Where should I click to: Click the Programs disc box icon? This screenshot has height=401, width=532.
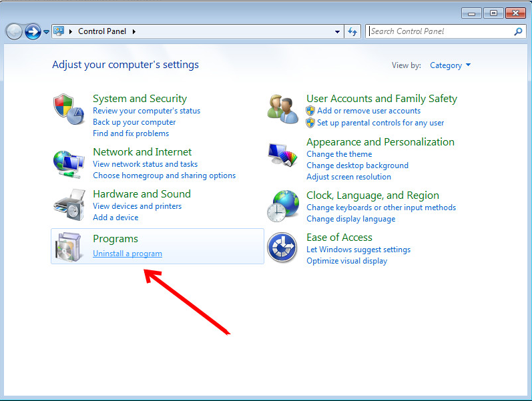pos(69,247)
